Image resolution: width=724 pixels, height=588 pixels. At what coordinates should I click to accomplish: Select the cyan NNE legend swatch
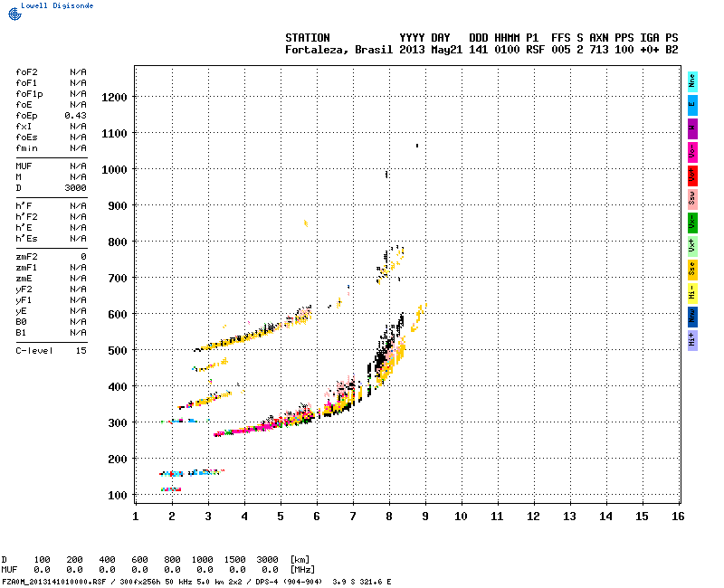coord(692,81)
